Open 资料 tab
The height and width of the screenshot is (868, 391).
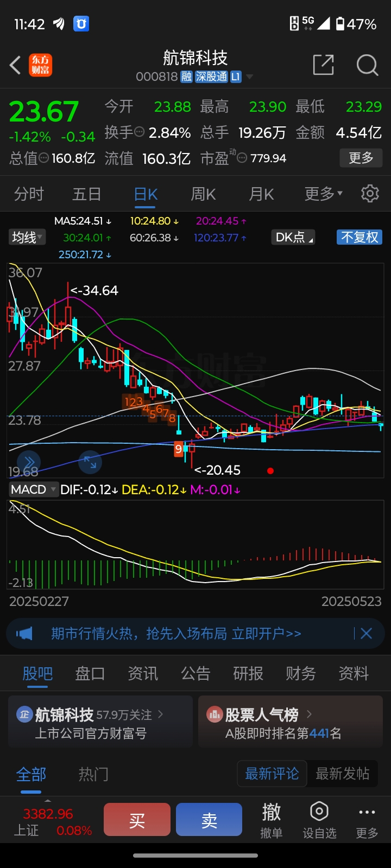tap(354, 673)
